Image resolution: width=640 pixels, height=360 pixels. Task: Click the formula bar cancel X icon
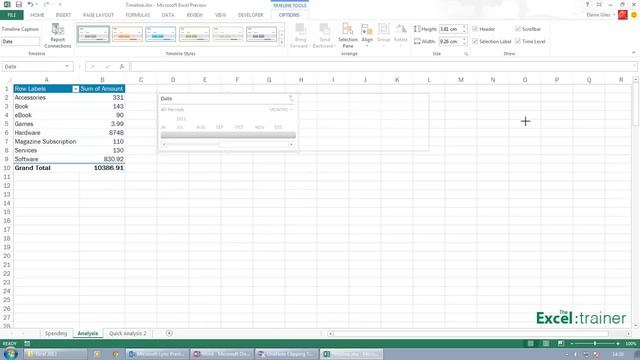tap(93, 67)
